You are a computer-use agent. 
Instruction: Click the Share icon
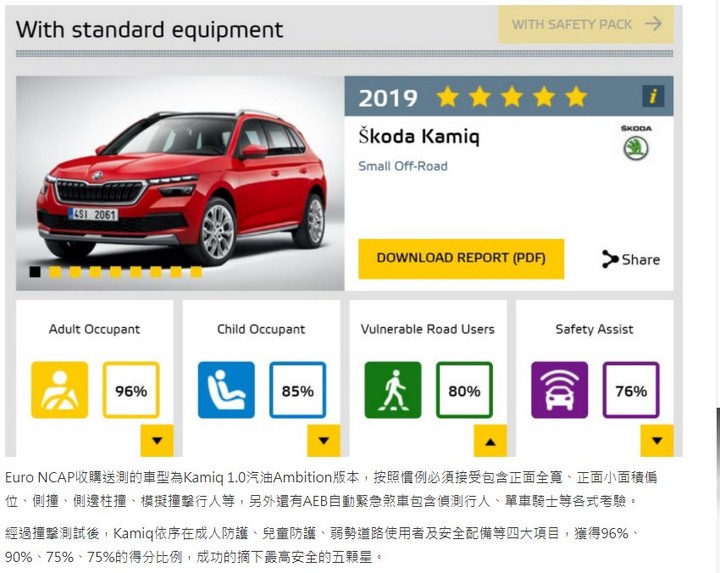click(610, 259)
